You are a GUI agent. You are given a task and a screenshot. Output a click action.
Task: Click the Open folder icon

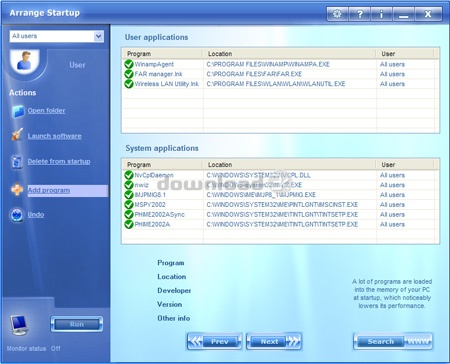[18, 111]
